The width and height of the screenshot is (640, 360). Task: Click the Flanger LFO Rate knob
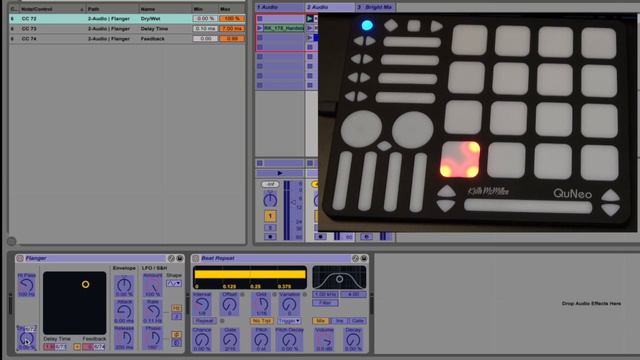(x=153, y=312)
